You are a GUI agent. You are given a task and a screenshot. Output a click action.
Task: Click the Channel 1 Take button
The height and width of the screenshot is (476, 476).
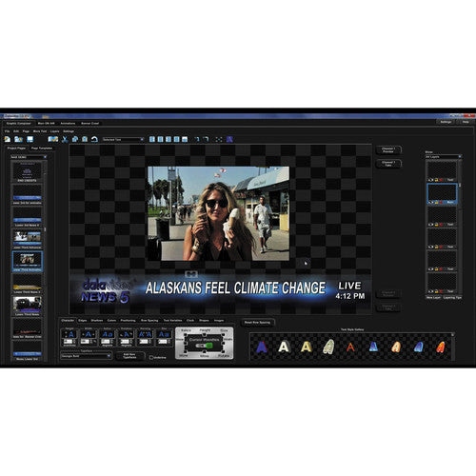click(x=388, y=164)
